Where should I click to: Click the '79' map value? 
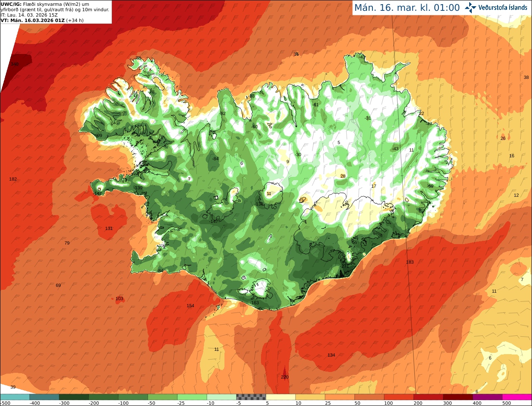pos(67,243)
